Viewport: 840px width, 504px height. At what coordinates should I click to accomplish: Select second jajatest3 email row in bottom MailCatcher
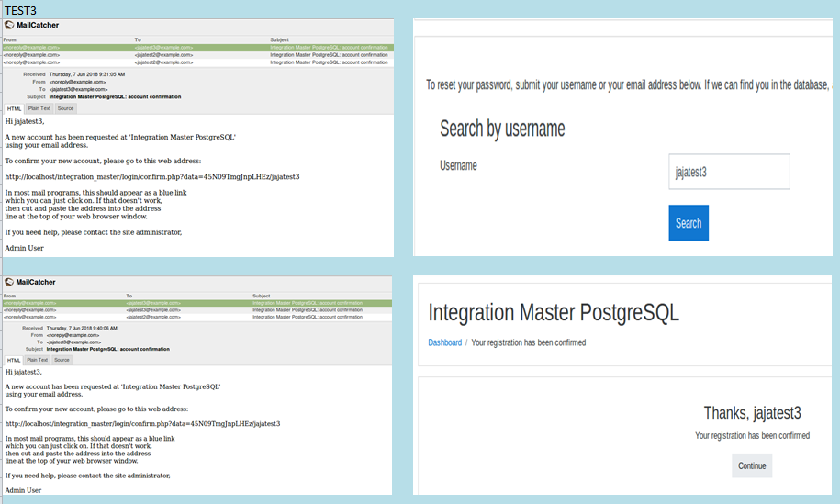click(197, 310)
